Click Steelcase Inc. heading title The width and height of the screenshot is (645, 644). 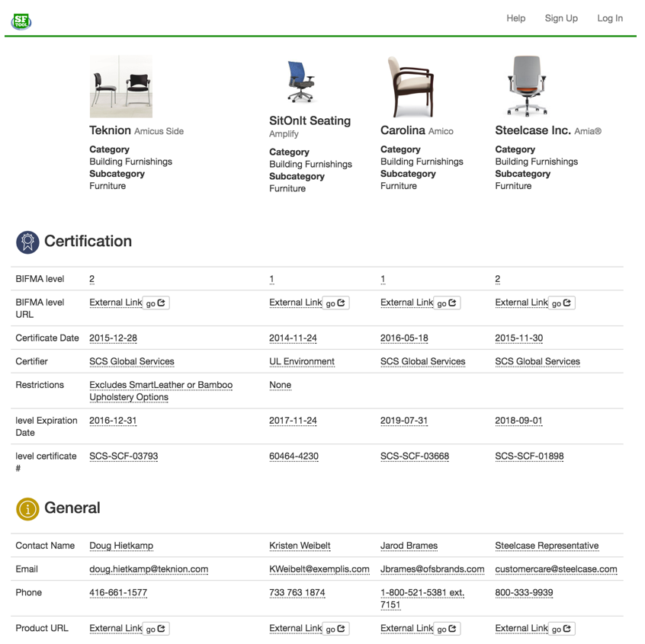533,130
